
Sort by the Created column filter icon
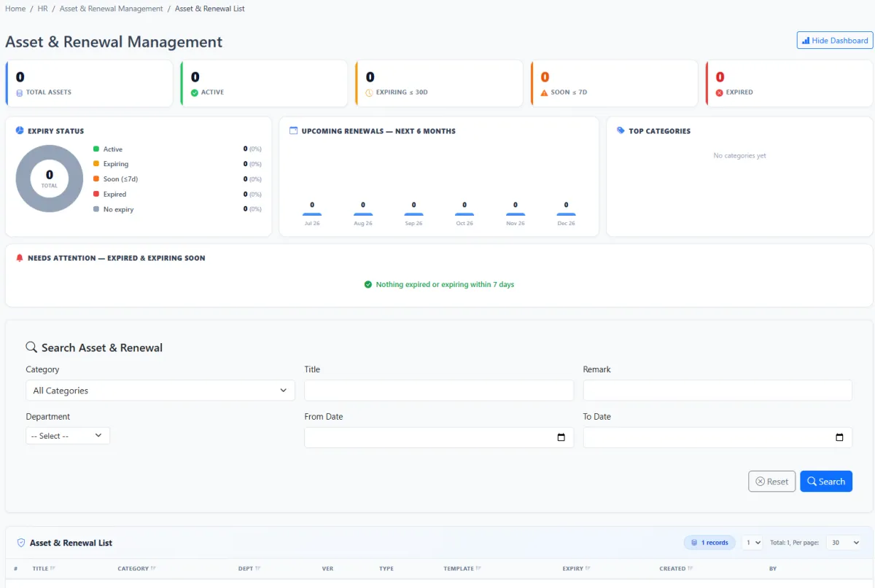(691, 568)
